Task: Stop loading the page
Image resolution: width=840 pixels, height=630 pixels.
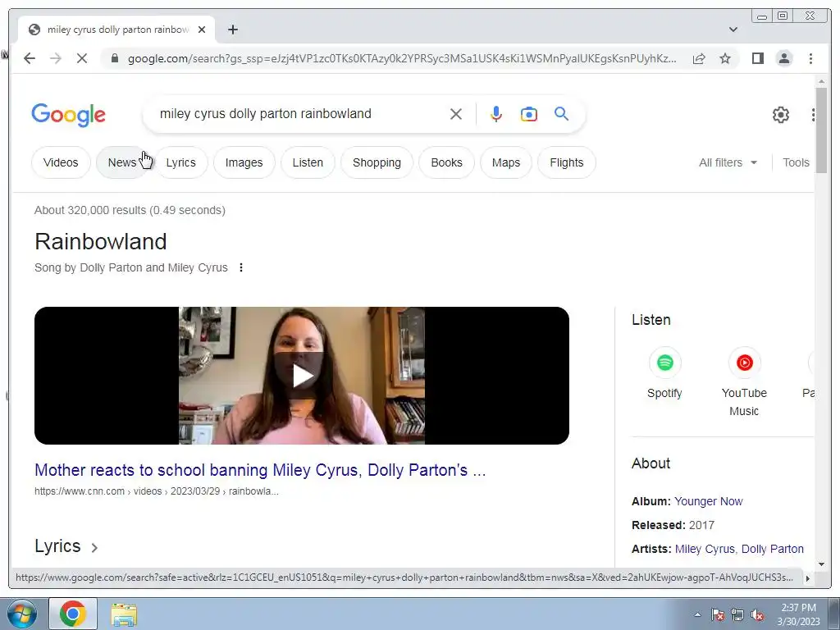Action: (x=82, y=58)
